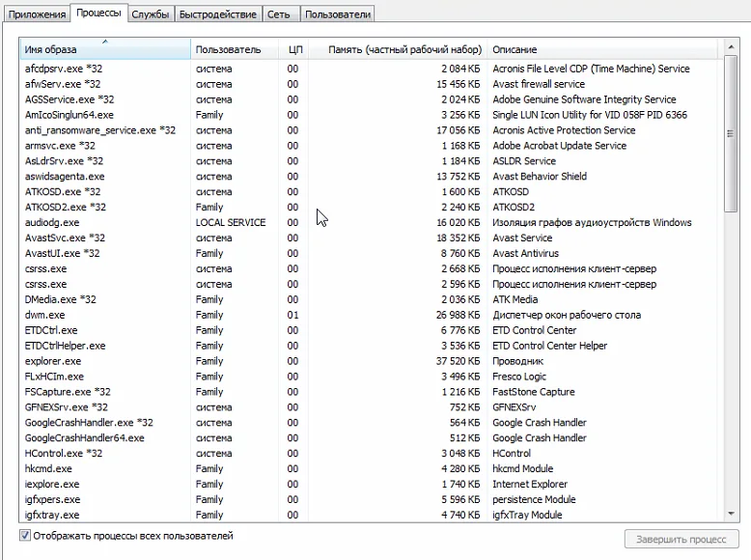
Task: Click the 37 520 КБ memory value
Action: [x=458, y=361]
